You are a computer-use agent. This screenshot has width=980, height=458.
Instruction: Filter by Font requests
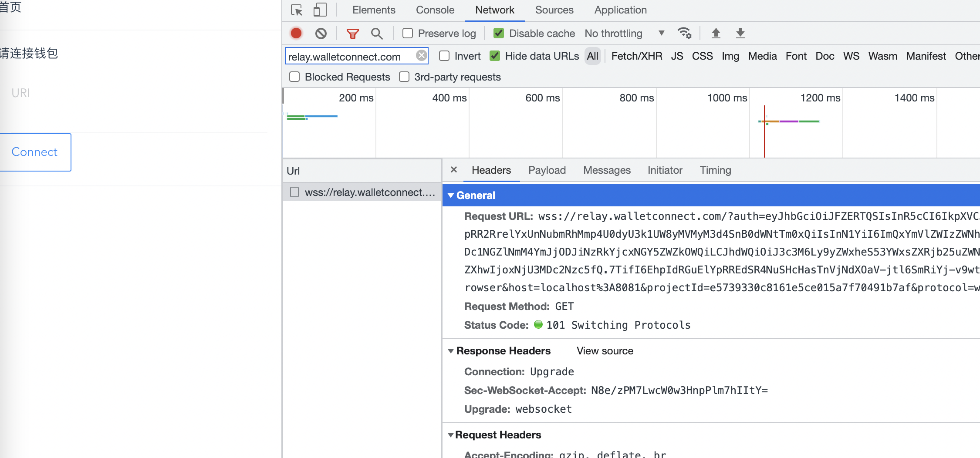(x=796, y=56)
